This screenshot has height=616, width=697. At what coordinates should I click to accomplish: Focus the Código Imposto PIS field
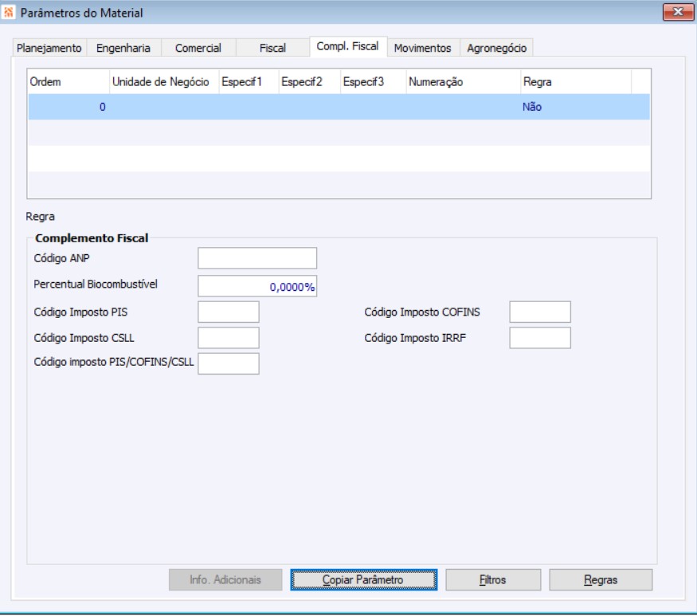pyautogui.click(x=229, y=312)
